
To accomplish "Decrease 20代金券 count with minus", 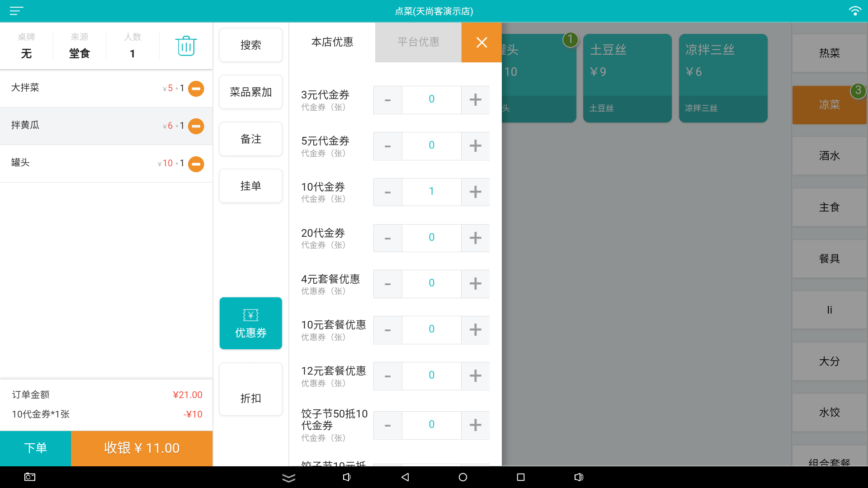I will (x=387, y=238).
